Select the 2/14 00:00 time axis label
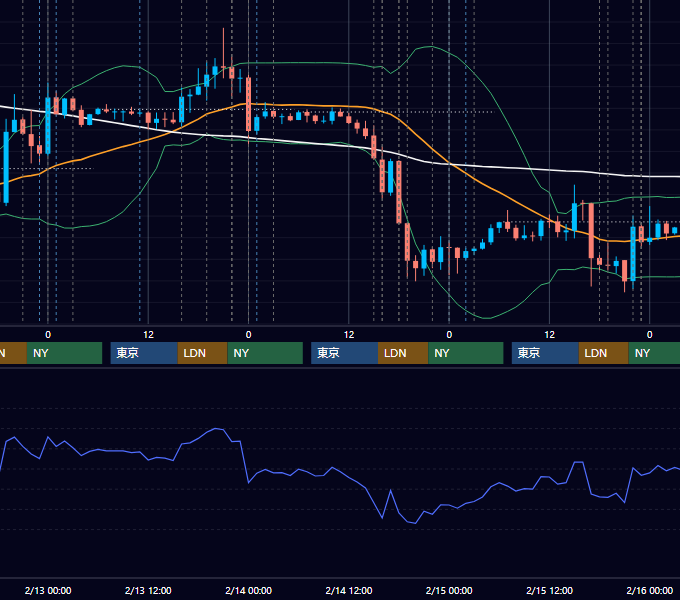Screen dimensions: 680x600 (248, 590)
